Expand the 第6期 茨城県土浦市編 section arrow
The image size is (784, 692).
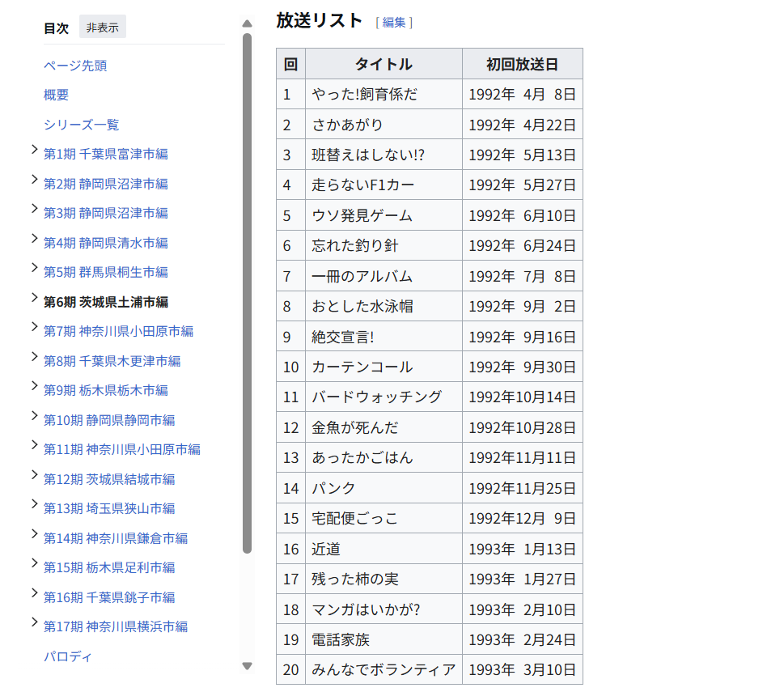click(34, 298)
